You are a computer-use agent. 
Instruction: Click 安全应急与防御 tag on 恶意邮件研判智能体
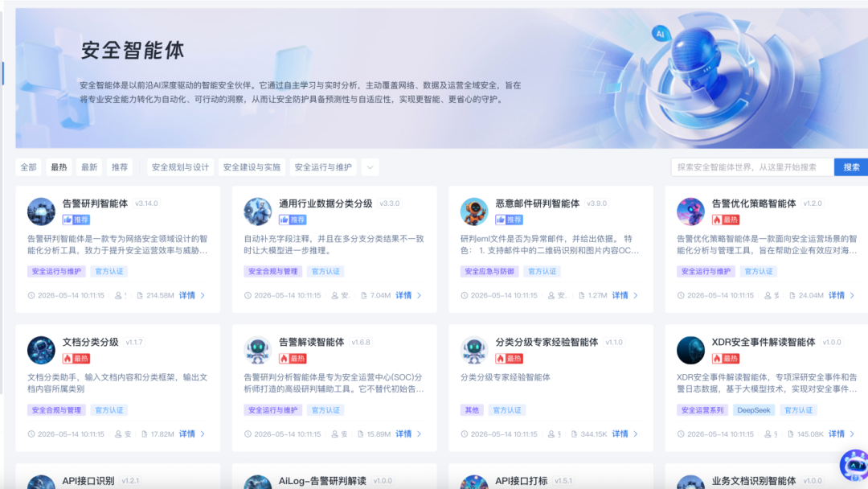coord(489,271)
